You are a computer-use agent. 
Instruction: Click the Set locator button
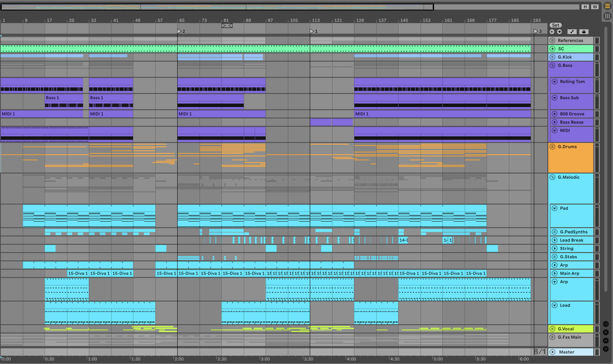pyautogui.click(x=555, y=25)
